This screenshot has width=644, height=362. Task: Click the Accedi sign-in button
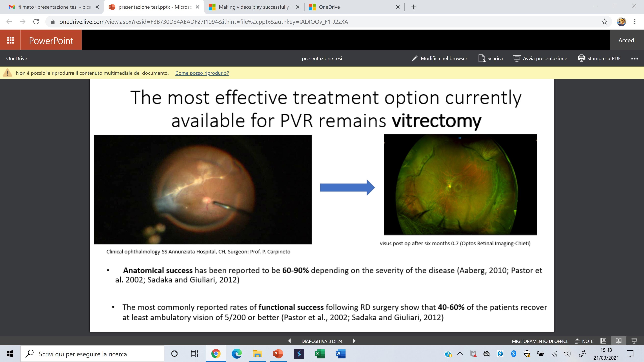(x=627, y=40)
